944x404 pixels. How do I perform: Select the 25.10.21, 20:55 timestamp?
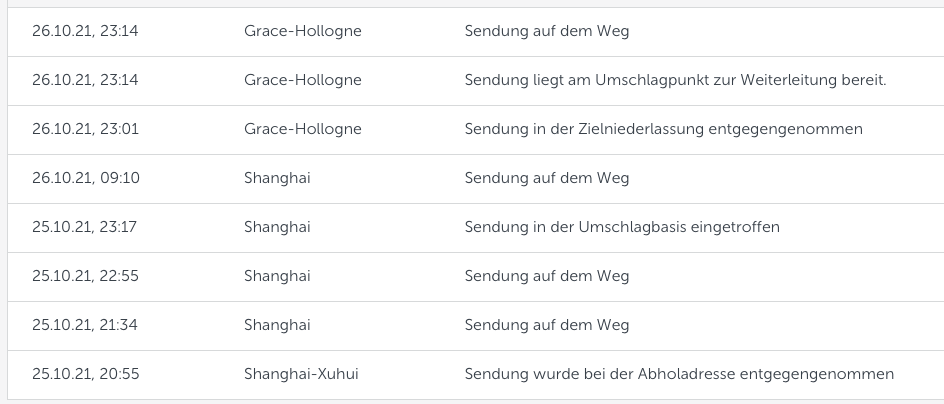tap(85, 374)
